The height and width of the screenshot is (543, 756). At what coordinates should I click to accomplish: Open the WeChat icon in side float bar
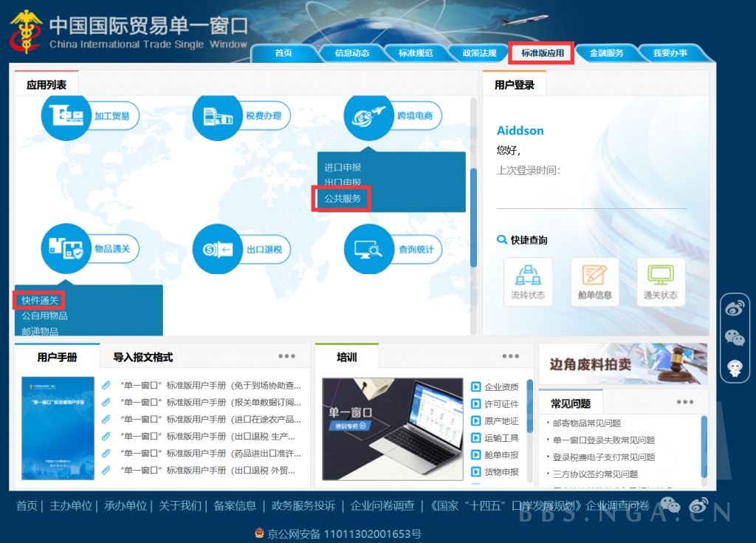click(x=735, y=338)
